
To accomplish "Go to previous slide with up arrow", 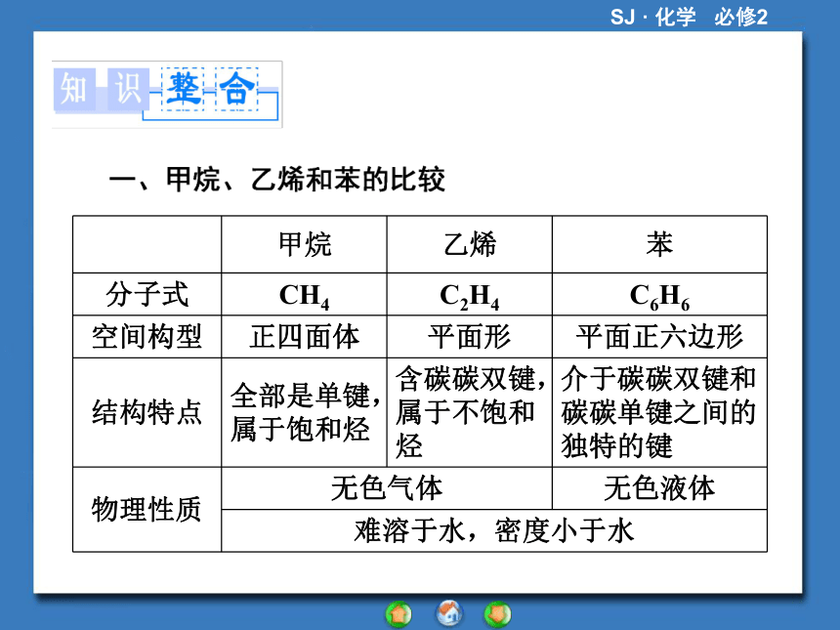I will click(x=399, y=614).
